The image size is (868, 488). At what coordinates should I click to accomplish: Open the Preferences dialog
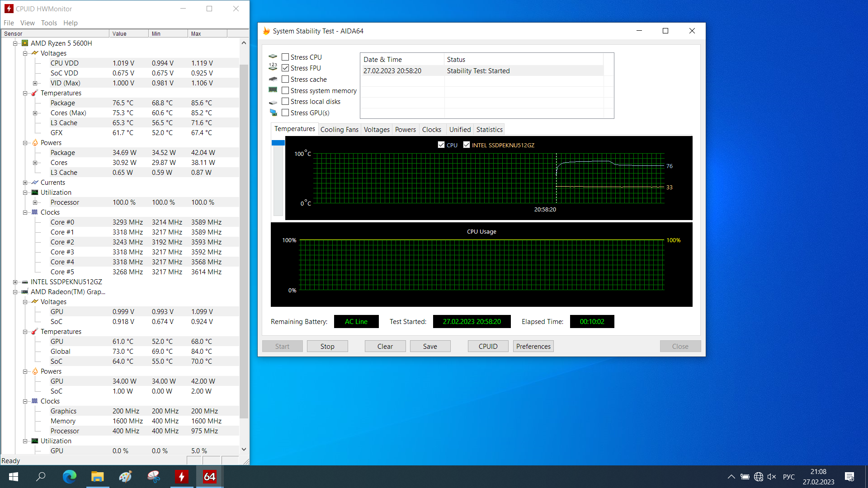(x=533, y=346)
